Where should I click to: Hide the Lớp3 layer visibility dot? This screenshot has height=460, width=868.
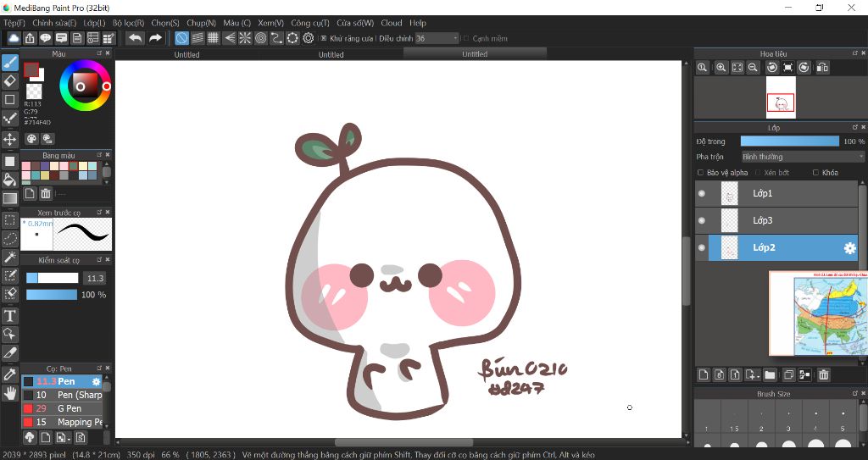[x=702, y=220]
